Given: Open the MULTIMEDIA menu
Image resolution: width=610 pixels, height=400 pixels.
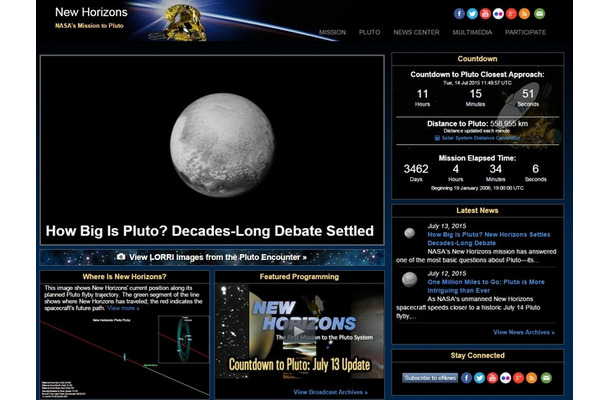Looking at the screenshot, I should tap(472, 32).
